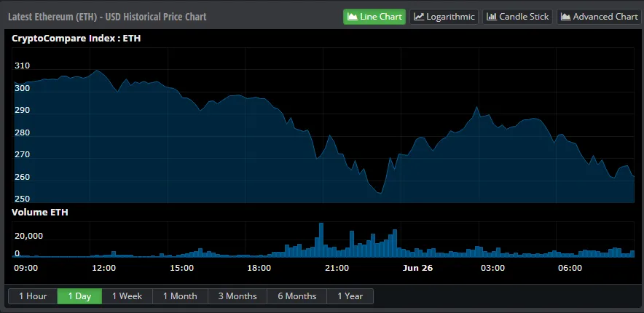Click the 03:00 time axis label
Screen dimensions: 644x313
[492, 268]
